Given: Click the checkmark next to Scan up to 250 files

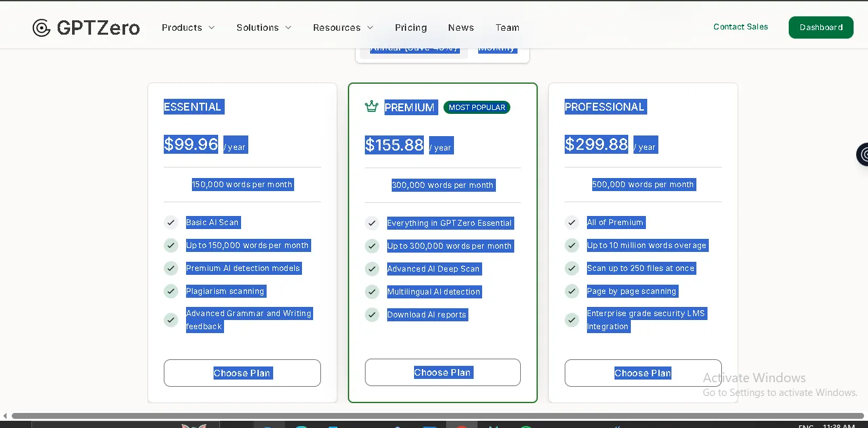Looking at the screenshot, I should point(572,268).
